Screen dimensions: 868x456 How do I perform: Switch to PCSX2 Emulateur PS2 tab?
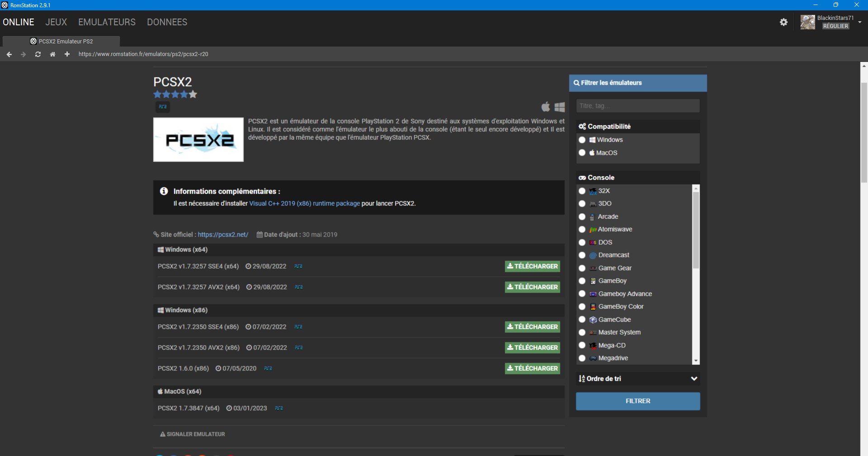(x=61, y=41)
